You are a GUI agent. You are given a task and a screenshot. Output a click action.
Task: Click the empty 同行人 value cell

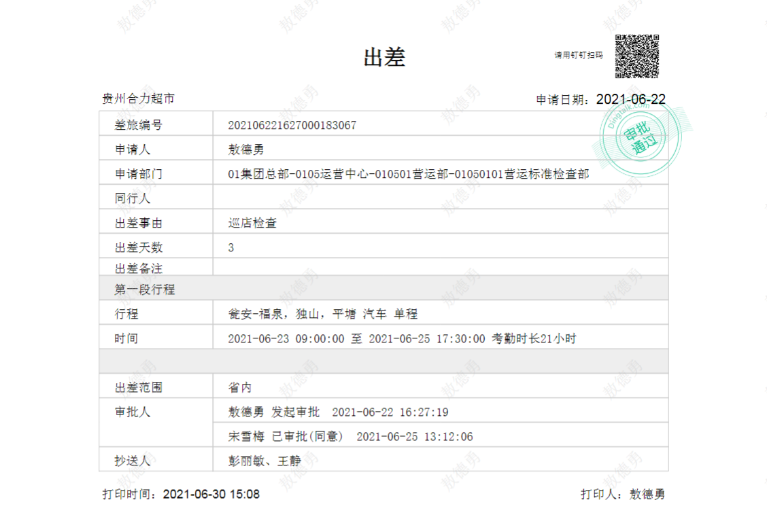click(440, 198)
